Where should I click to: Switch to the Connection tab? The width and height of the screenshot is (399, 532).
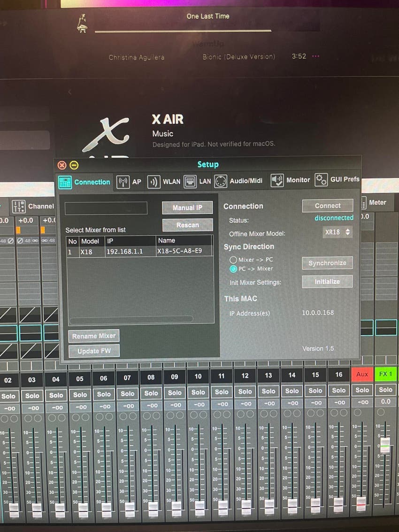(x=84, y=182)
